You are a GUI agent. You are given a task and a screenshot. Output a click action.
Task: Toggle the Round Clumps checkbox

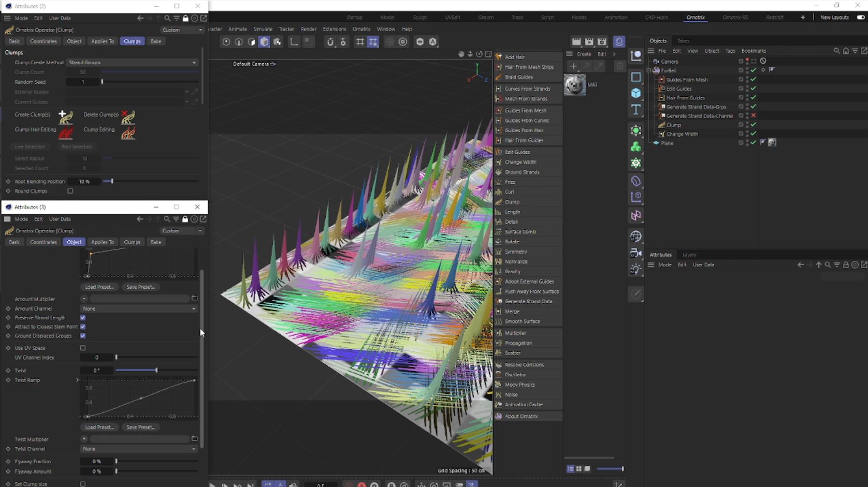pyautogui.click(x=70, y=191)
